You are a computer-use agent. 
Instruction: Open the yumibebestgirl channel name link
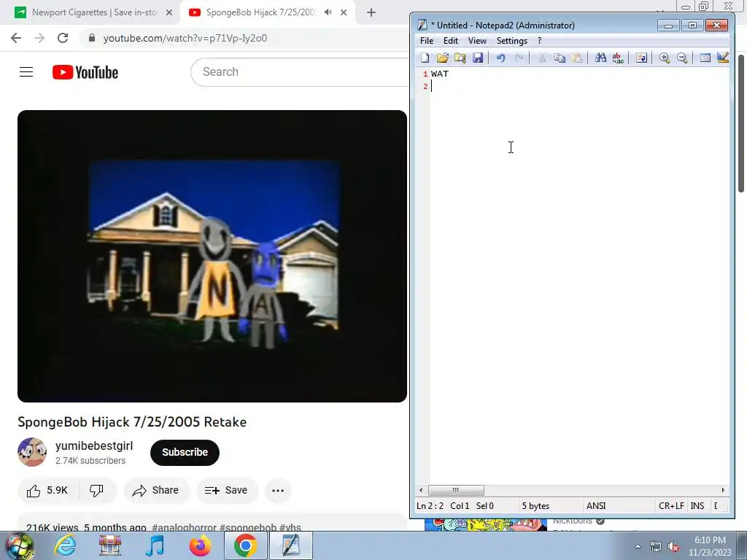94,446
